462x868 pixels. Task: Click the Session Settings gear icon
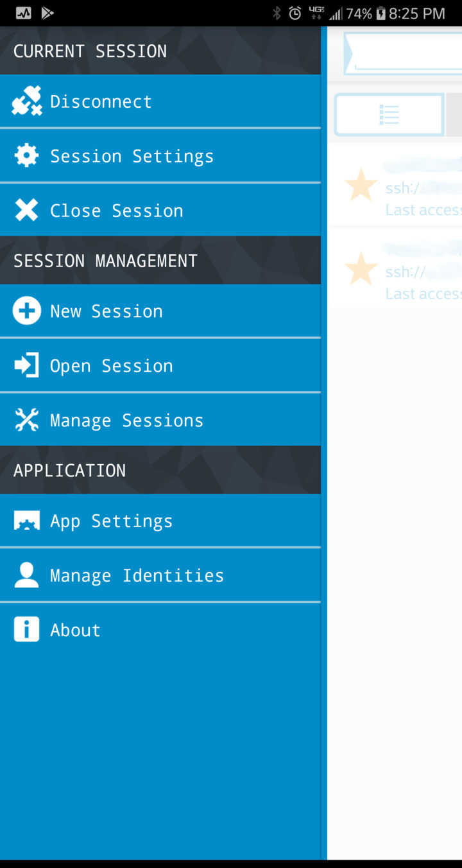tap(26, 156)
